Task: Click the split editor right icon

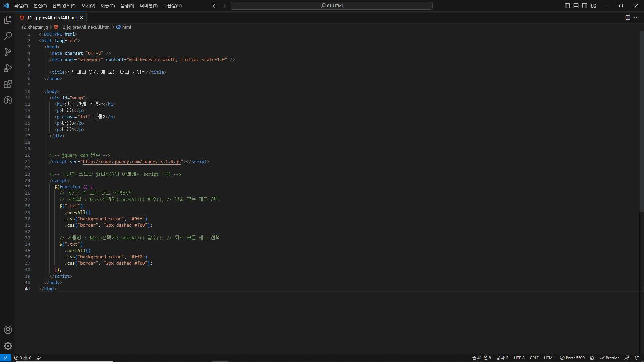Action: click(628, 18)
